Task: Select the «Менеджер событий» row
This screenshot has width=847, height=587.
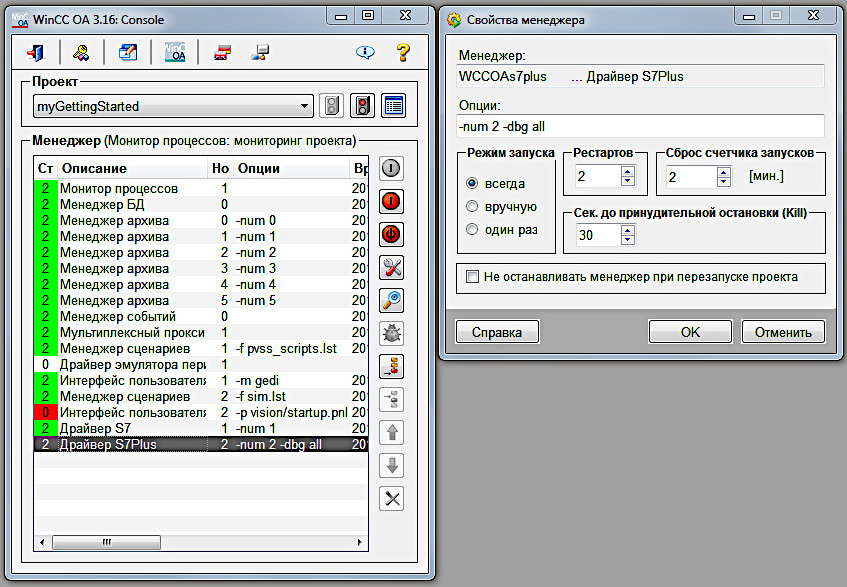Action: pyautogui.click(x=201, y=316)
